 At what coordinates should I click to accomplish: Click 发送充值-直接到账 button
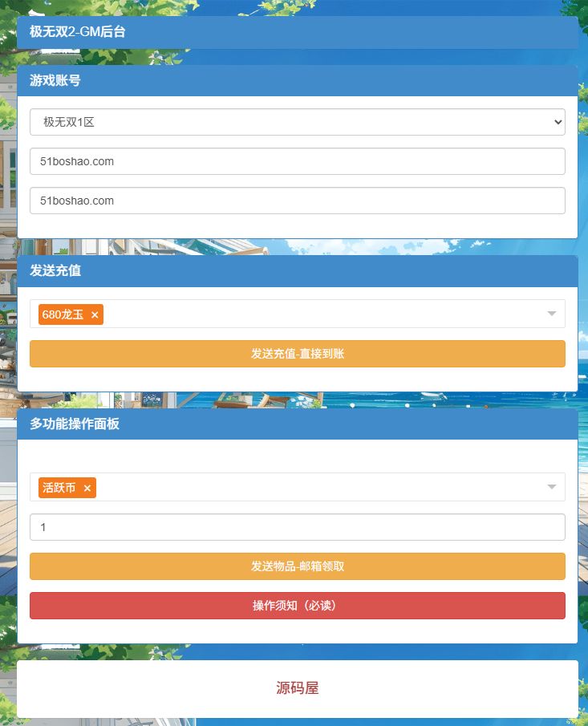298,354
